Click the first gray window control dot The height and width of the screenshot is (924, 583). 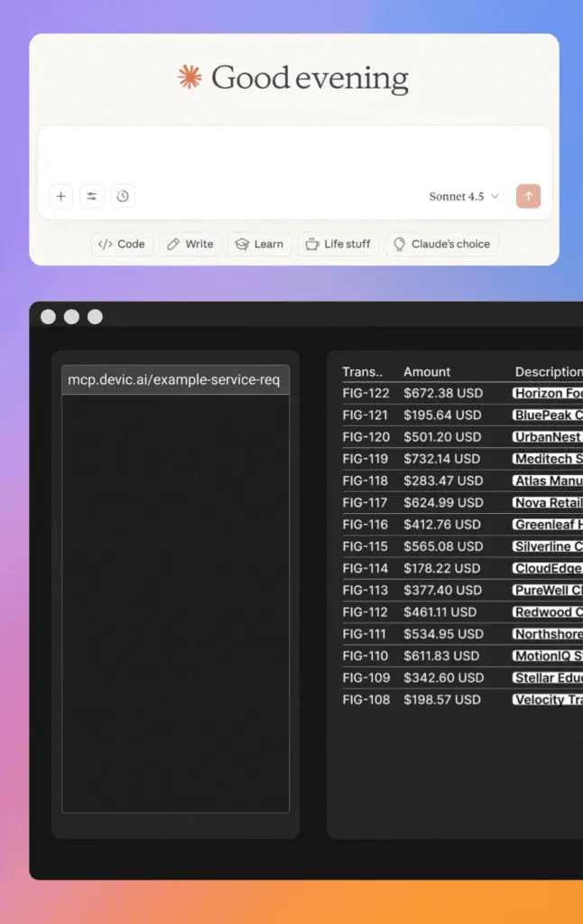click(49, 317)
